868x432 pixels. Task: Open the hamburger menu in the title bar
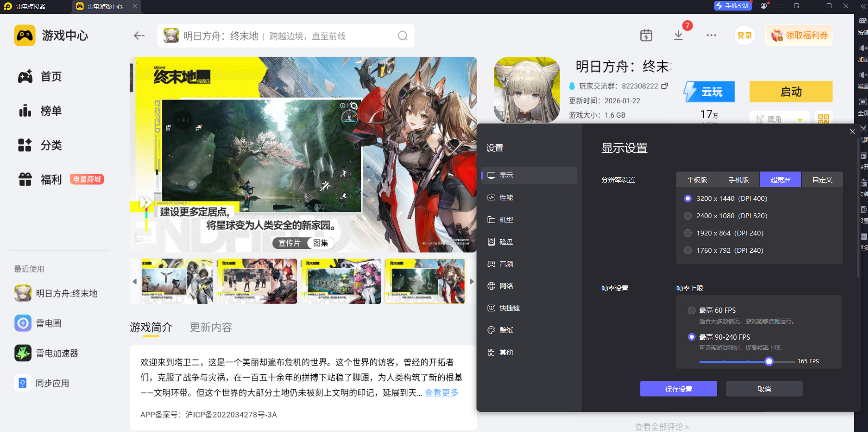780,6
